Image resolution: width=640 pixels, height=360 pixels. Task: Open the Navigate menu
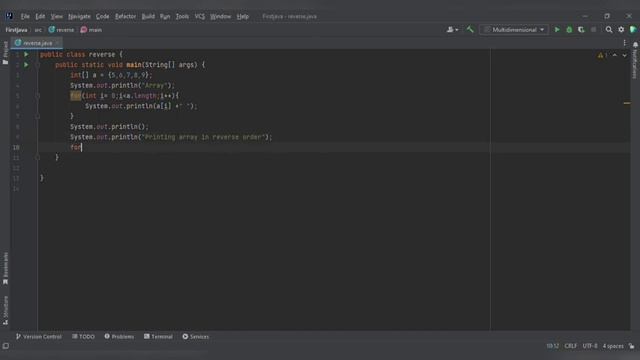click(79, 16)
